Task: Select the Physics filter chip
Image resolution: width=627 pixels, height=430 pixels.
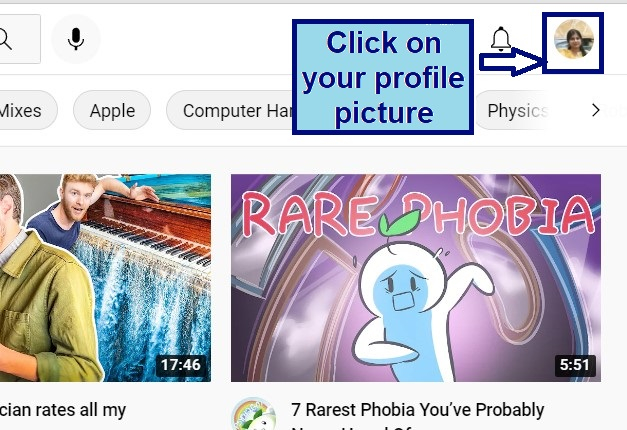Action: [514, 110]
